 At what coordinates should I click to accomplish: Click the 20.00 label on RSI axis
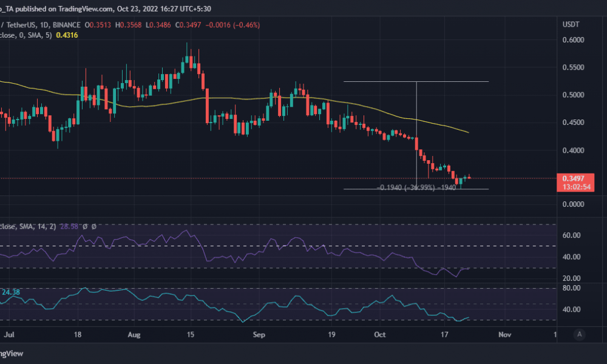point(571,278)
